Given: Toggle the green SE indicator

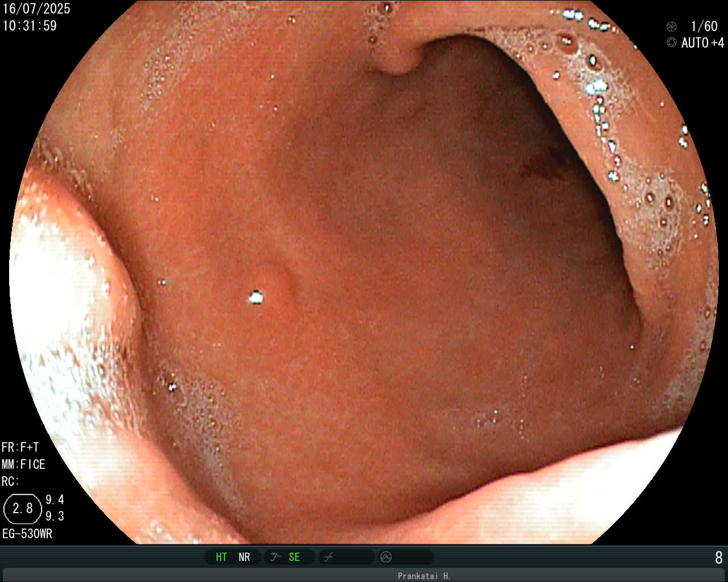Looking at the screenshot, I should coord(294,557).
